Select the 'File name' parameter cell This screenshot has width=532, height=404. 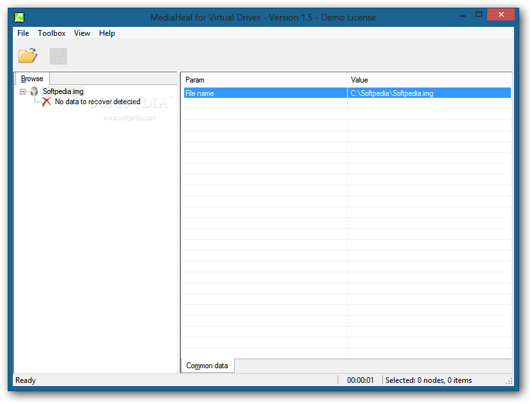pyautogui.click(x=265, y=93)
